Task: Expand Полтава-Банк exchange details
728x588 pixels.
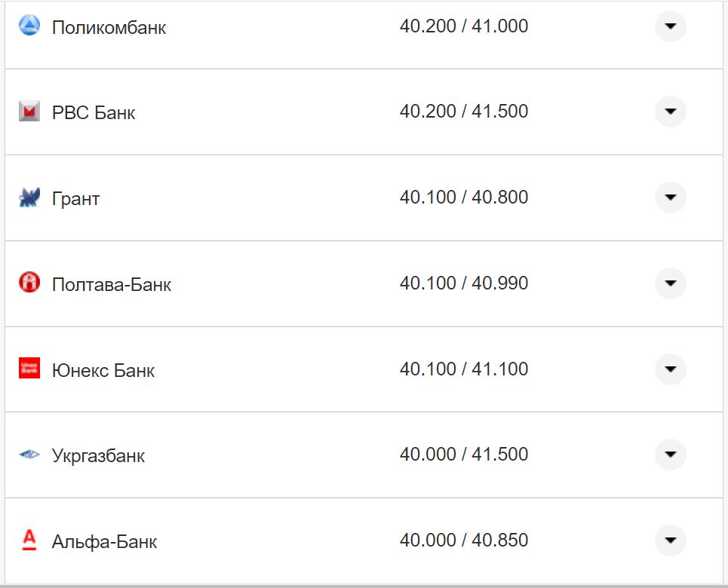Action: [x=670, y=283]
